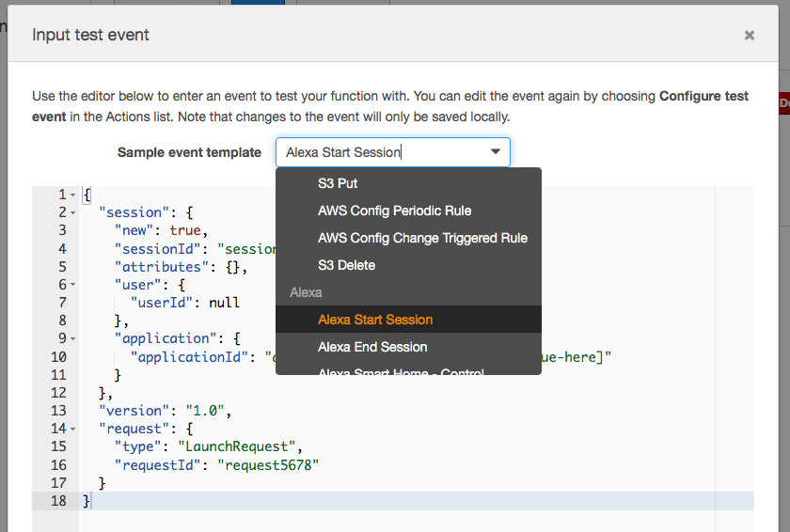
Task: Select highlighted Alexa Start Session option
Action: 374,320
